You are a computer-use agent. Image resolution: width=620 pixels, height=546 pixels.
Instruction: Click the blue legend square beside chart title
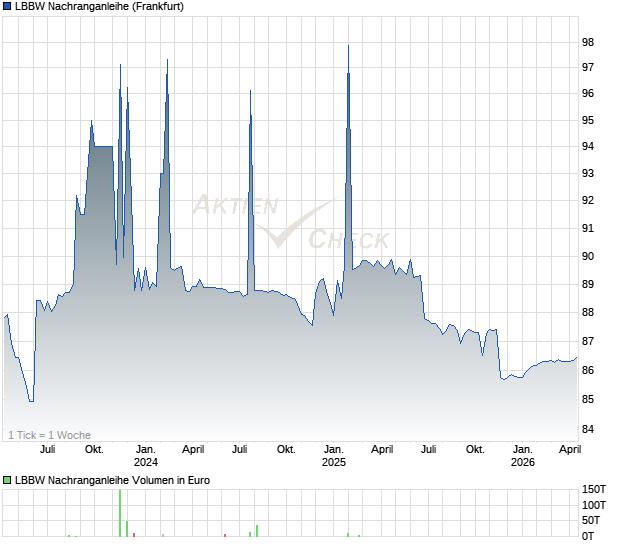tap(7, 6)
